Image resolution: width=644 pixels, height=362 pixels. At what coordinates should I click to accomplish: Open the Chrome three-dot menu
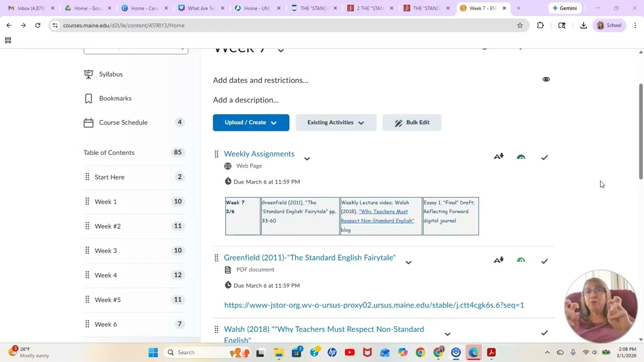tap(635, 25)
